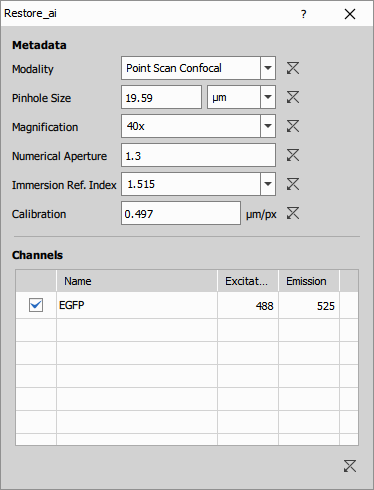Click the 40x magnification value
The height and width of the screenshot is (490, 374).
(135, 126)
